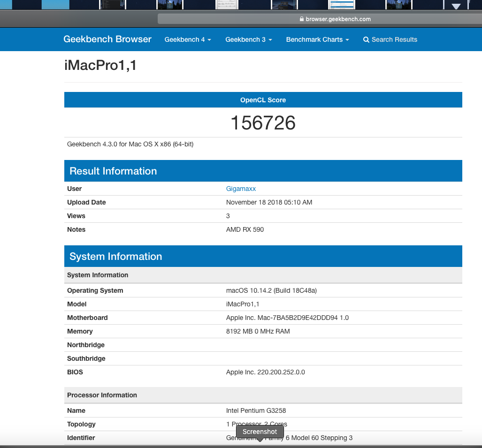482x448 pixels.
Task: Click the gray 'System Information' subheading row
Action: (263, 275)
